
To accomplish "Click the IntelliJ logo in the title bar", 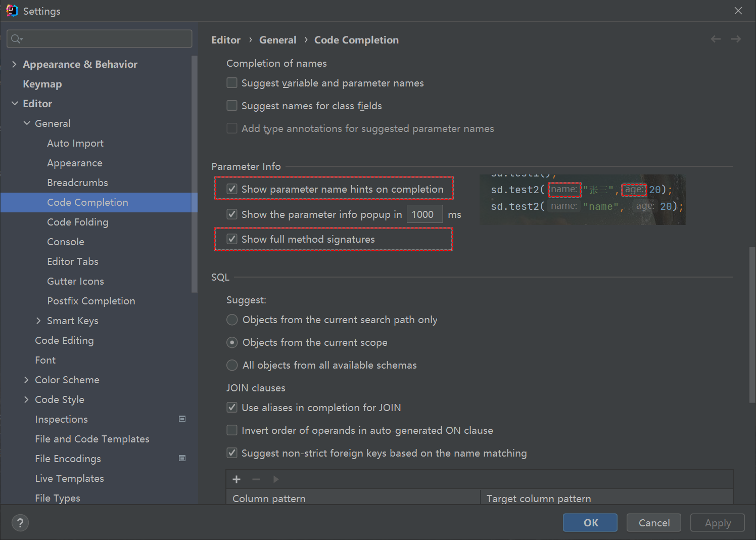I will click(12, 11).
